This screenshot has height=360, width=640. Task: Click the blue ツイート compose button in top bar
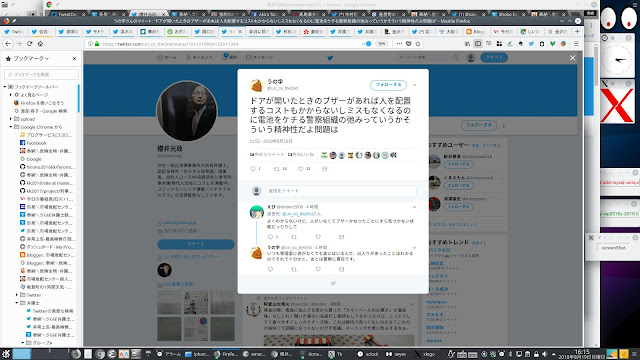pos(494,58)
